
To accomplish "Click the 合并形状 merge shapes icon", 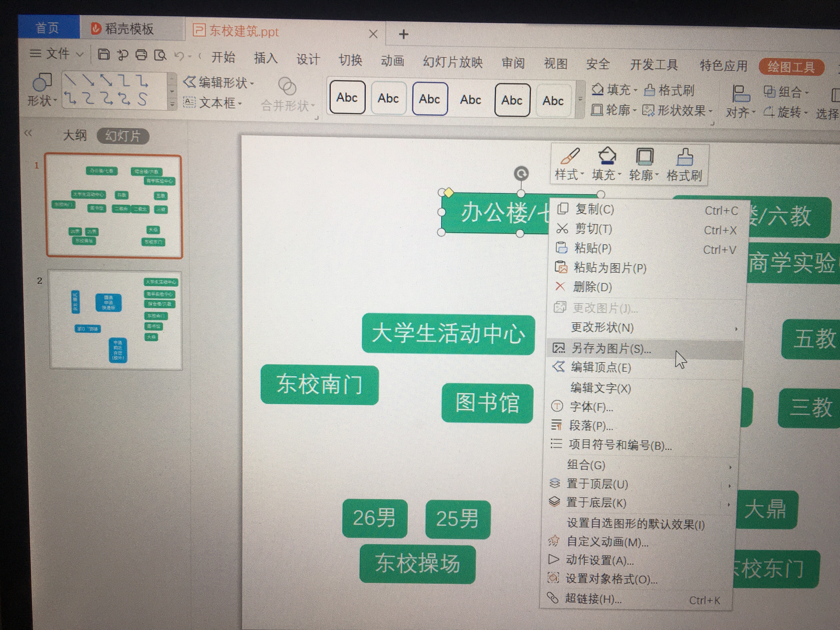I will [x=287, y=87].
